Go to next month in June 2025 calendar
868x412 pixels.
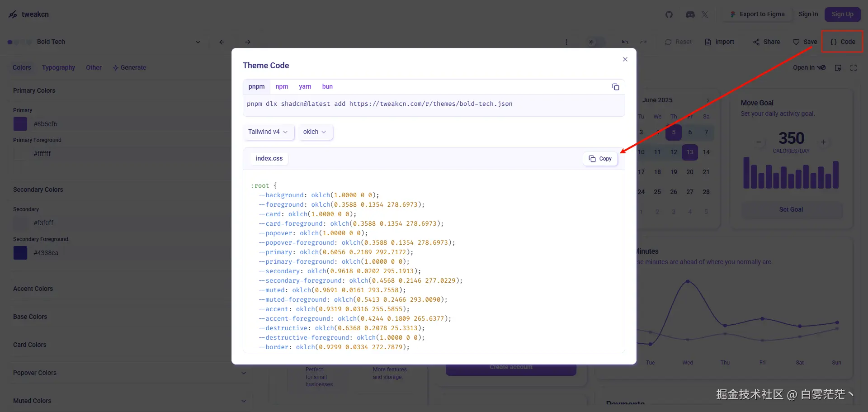[x=708, y=100]
